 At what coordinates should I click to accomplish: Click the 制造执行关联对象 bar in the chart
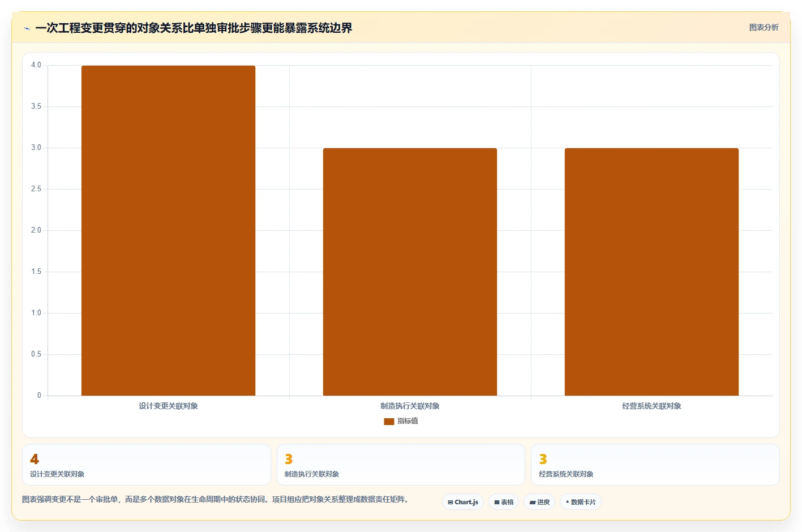click(410, 272)
